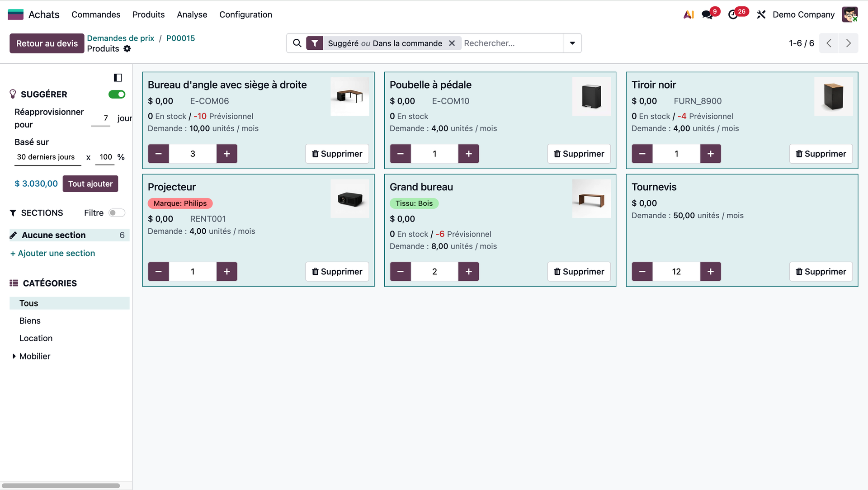Click the Tout ajouter button
The height and width of the screenshot is (490, 868).
90,184
